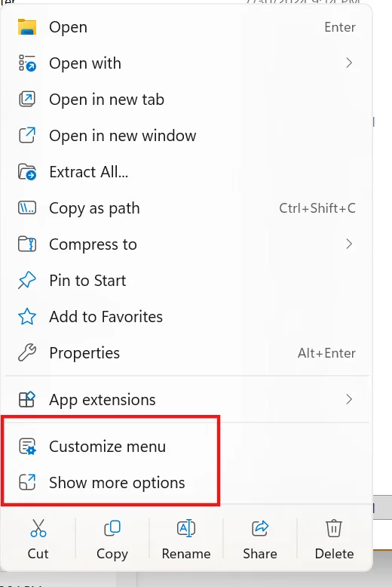Click the Extract All folder icon
The image size is (392, 587).
27,172
